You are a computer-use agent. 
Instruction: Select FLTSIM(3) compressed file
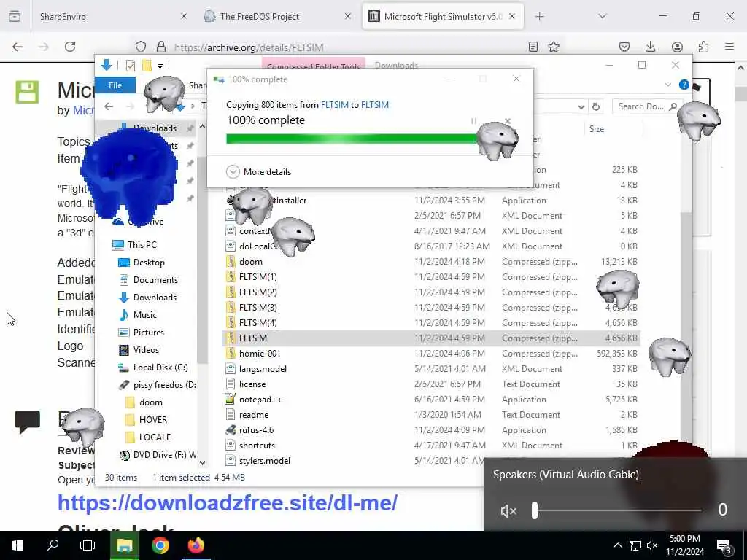[258, 307]
